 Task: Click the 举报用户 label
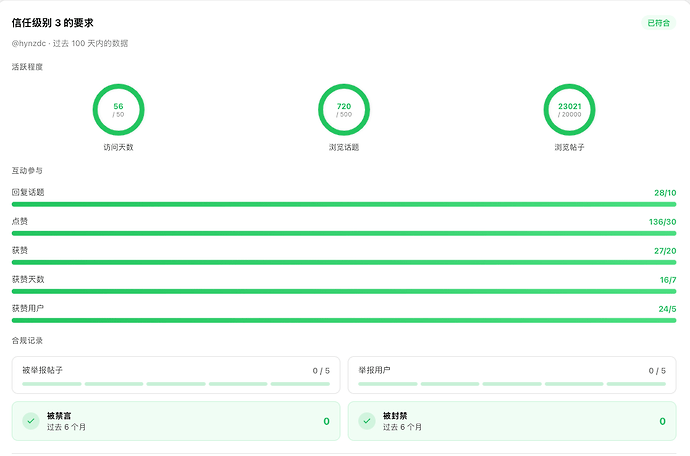pos(374,370)
